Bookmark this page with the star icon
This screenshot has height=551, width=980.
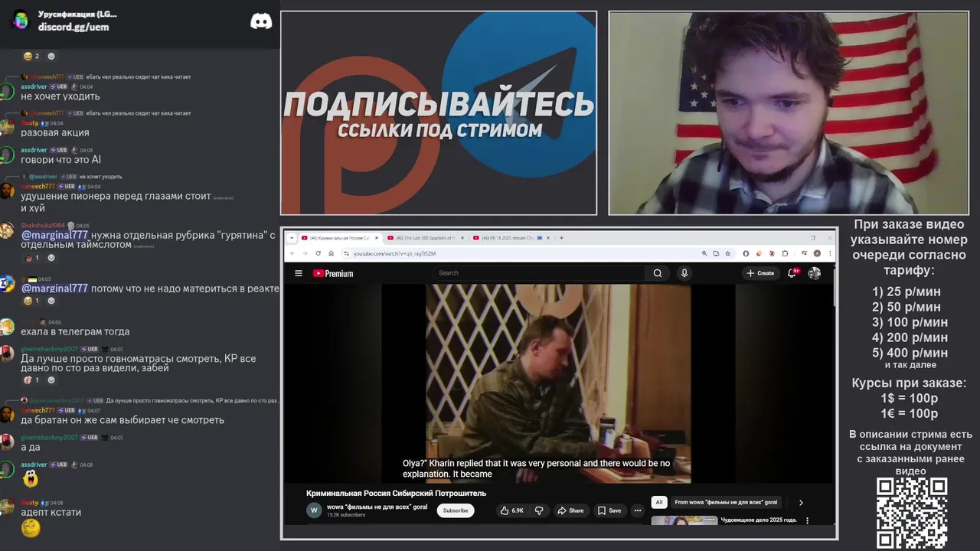pyautogui.click(x=727, y=253)
